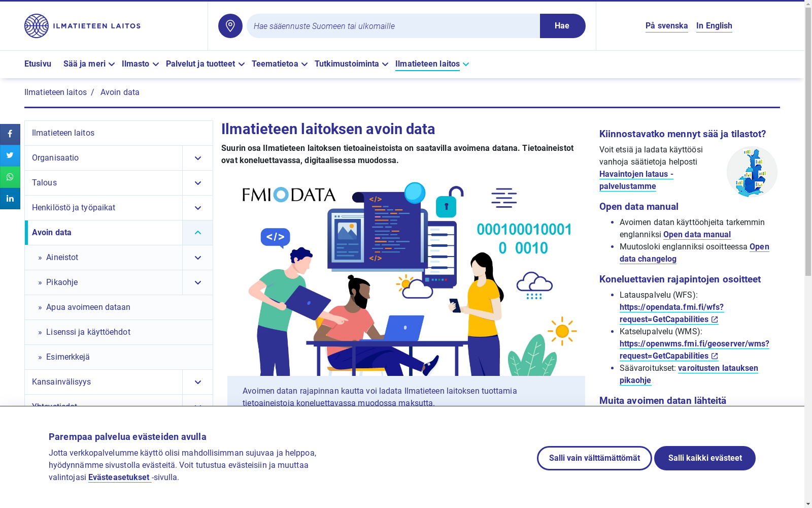812x508 pixels.
Task: Expand Ilmasto dropdown chevron
Action: (156, 65)
